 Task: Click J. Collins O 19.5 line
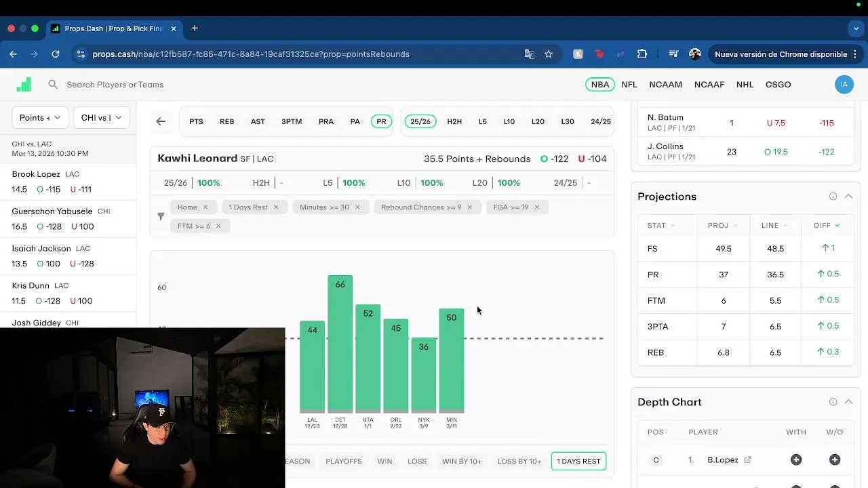tap(776, 152)
